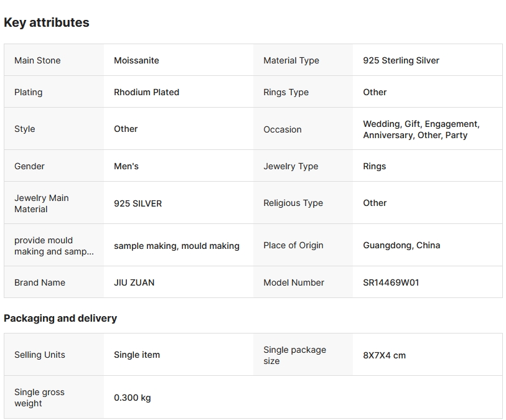Viewport: 506px width, 420px height.
Task: Click the Rings Type label
Action: click(286, 92)
